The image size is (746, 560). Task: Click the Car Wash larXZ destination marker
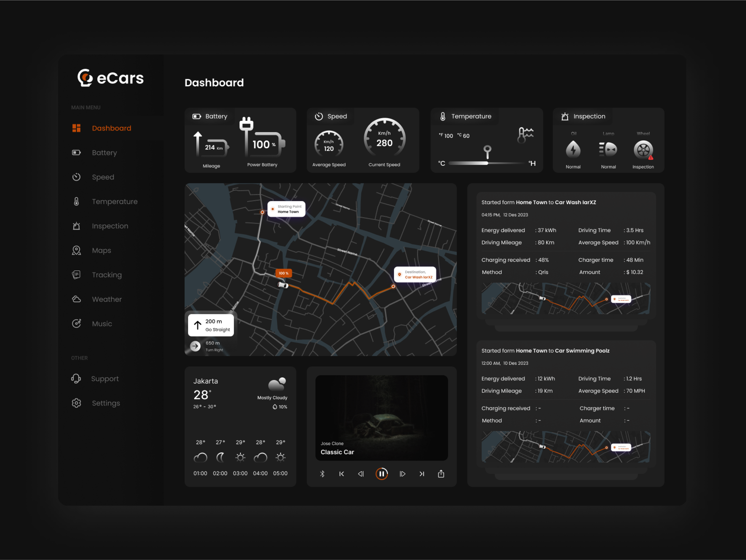(x=415, y=274)
